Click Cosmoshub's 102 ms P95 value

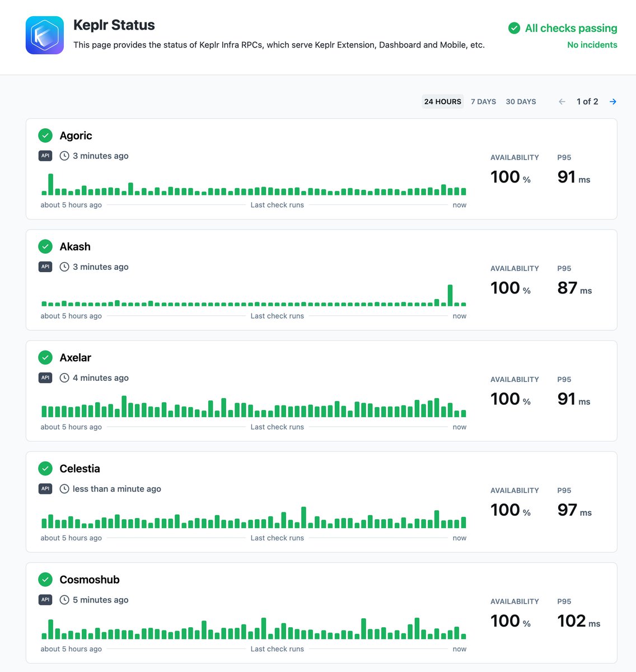[579, 621]
